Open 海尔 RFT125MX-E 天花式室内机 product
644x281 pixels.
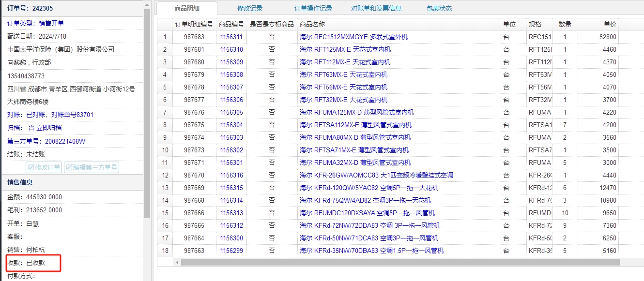click(345, 49)
